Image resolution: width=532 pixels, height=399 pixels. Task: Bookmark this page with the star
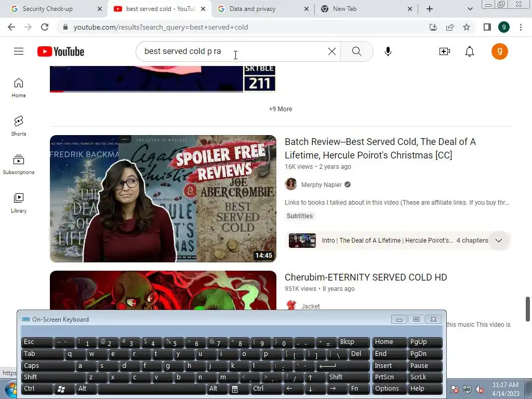coord(467,27)
